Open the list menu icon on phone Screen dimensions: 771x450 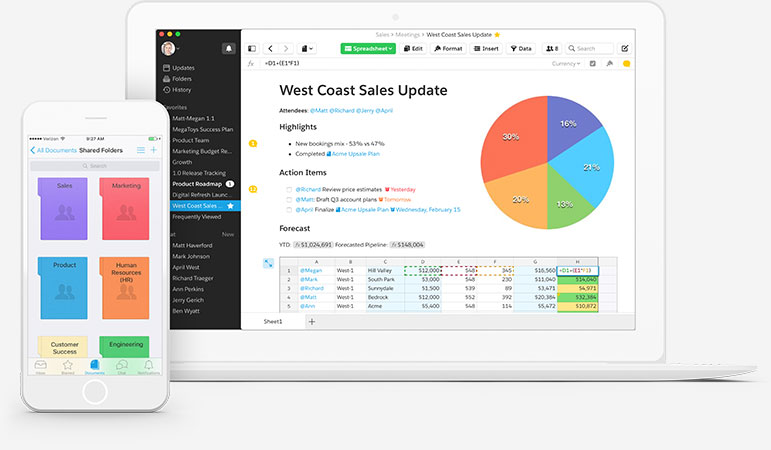[x=141, y=150]
